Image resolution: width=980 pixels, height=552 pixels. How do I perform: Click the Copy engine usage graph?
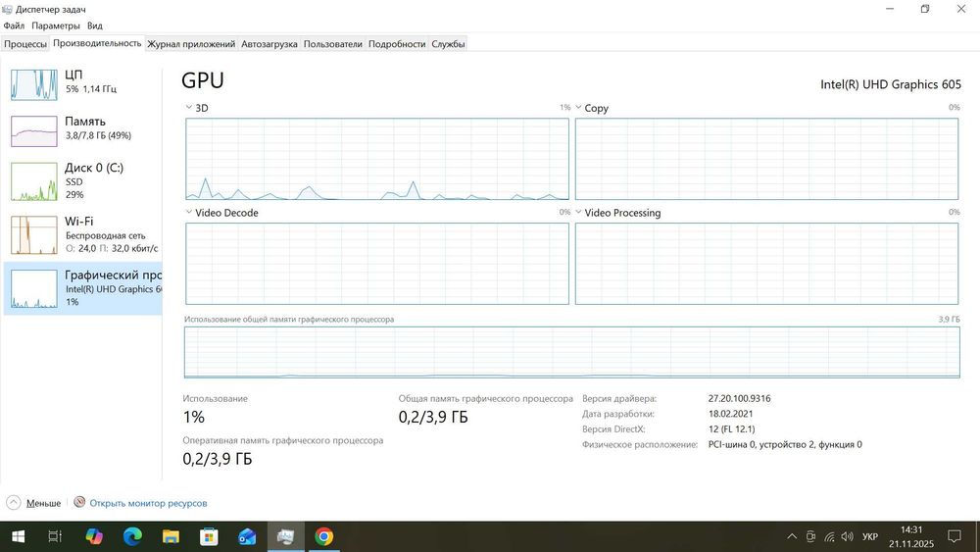767,159
